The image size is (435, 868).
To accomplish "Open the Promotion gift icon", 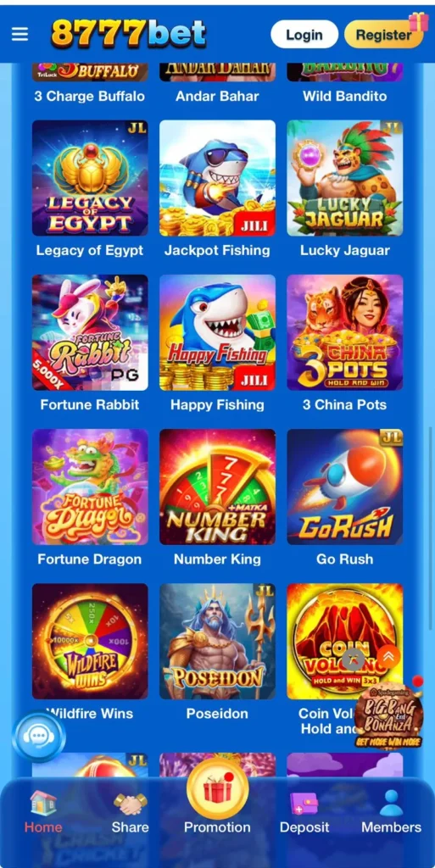I will [217, 788].
